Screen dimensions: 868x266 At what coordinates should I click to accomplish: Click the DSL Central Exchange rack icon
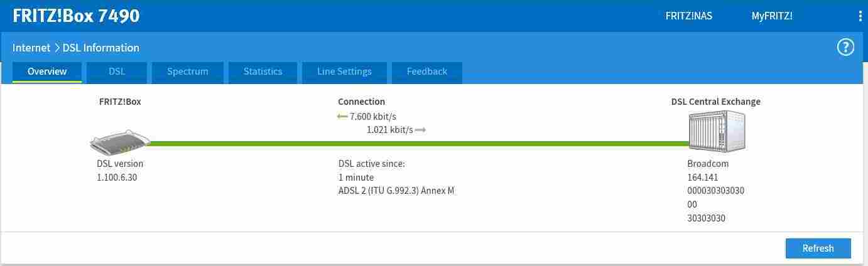point(717,131)
